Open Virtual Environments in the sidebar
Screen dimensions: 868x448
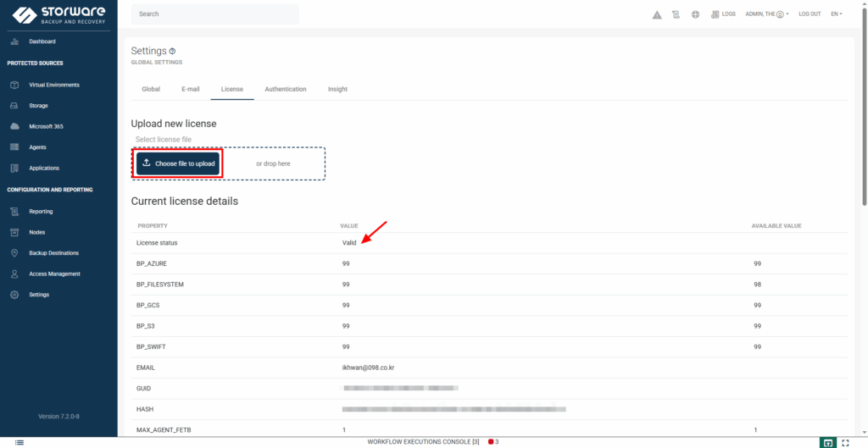coord(53,85)
